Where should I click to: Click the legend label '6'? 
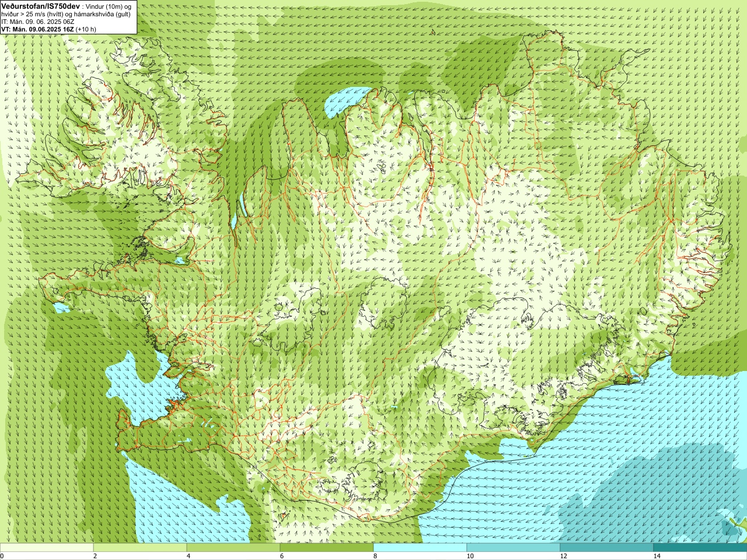[282, 556]
